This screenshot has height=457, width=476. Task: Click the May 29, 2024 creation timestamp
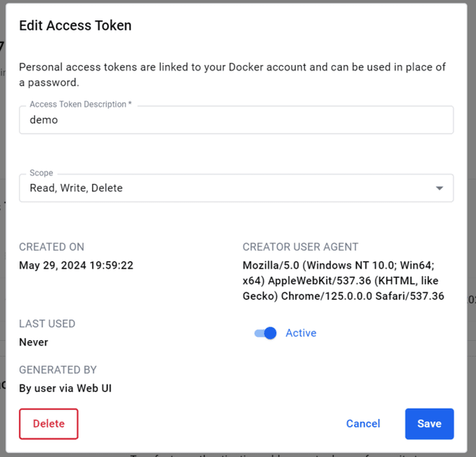(x=76, y=265)
